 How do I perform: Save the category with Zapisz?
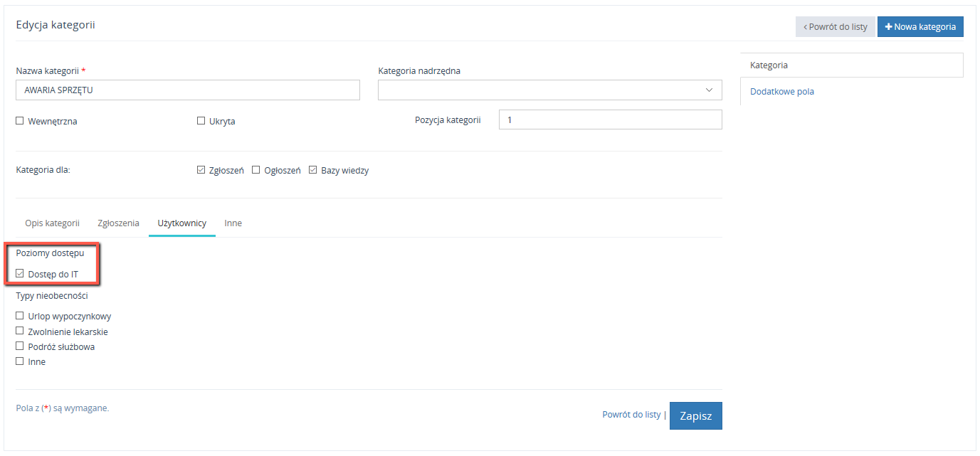[695, 416]
